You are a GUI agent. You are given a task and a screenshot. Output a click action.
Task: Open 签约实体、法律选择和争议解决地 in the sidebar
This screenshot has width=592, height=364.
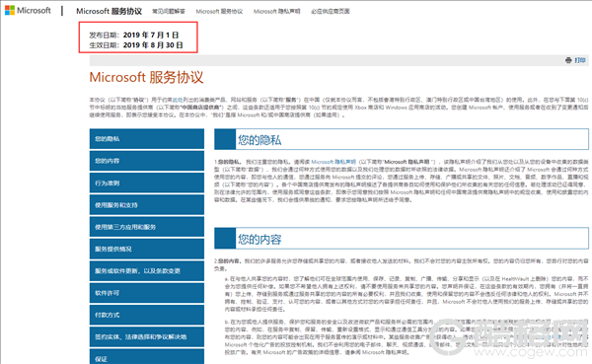pyautogui.click(x=147, y=336)
